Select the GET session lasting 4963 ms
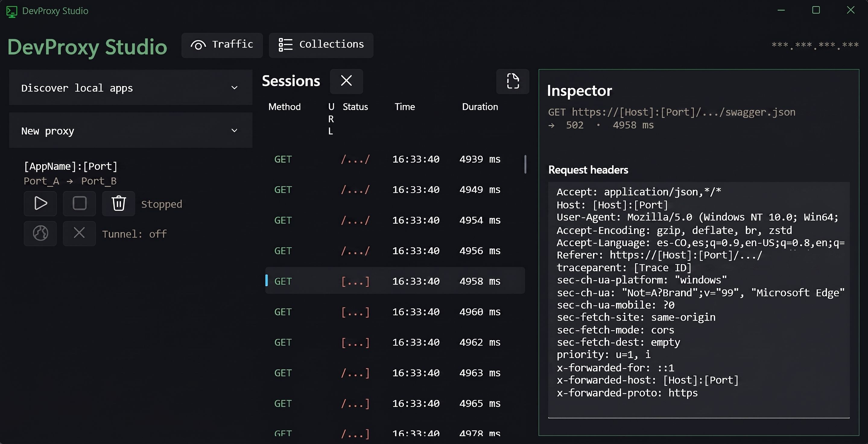Image resolution: width=868 pixels, height=444 pixels. (x=395, y=373)
